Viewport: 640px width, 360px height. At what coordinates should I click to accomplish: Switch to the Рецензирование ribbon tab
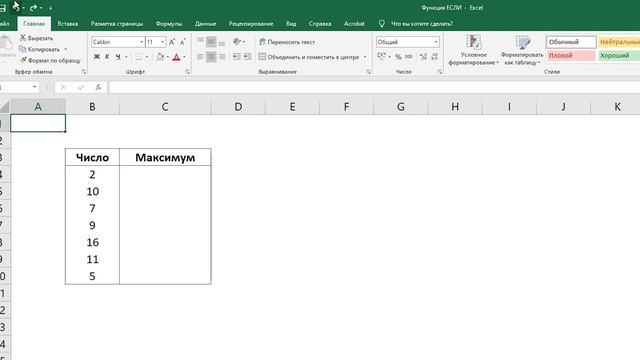click(x=251, y=24)
